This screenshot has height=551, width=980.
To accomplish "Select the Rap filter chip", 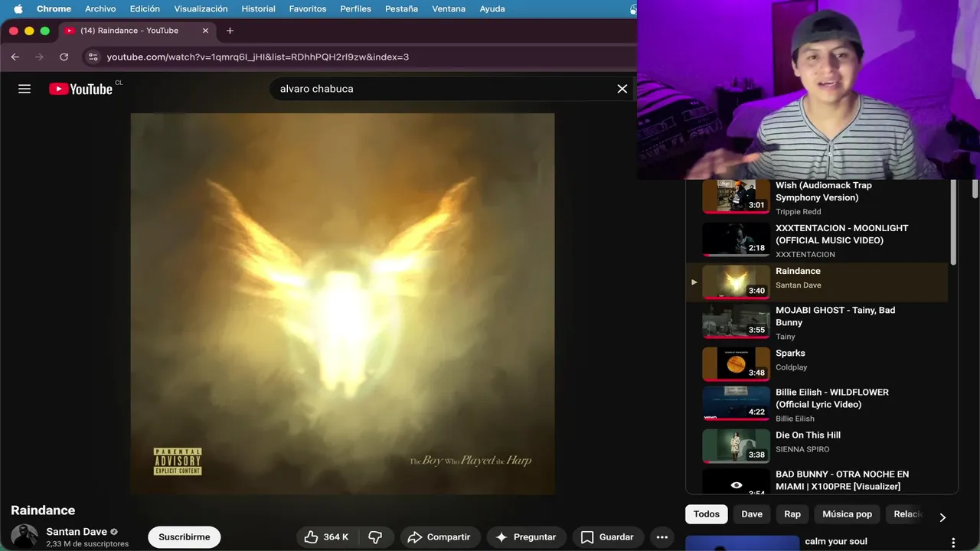I will tap(792, 514).
